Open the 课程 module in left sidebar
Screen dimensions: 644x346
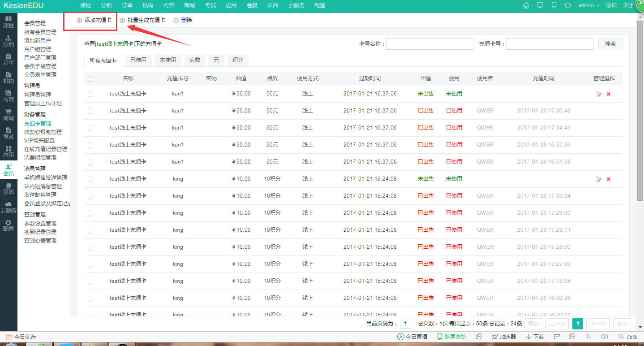9,22
